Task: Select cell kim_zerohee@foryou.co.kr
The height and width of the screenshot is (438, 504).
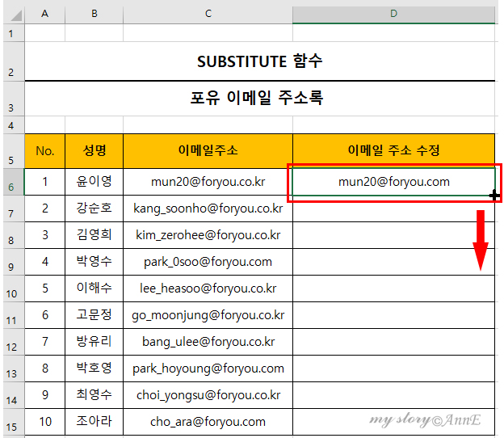Action: [208, 235]
